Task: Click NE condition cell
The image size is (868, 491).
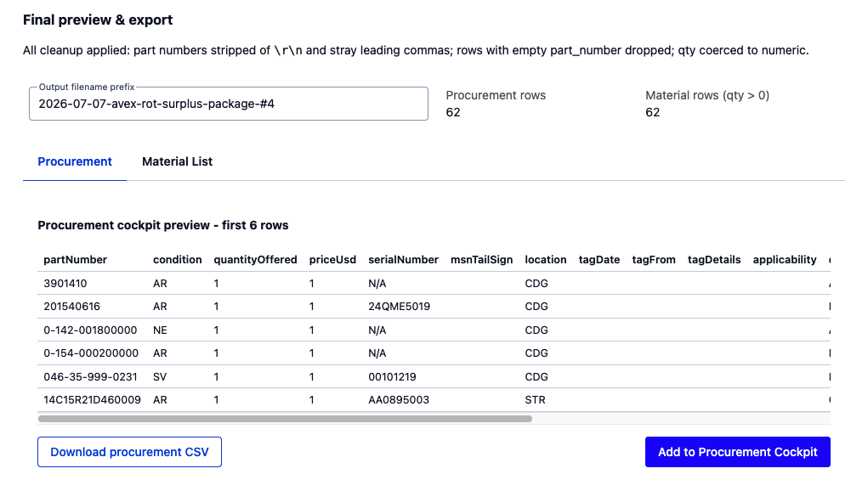Action: click(x=160, y=330)
